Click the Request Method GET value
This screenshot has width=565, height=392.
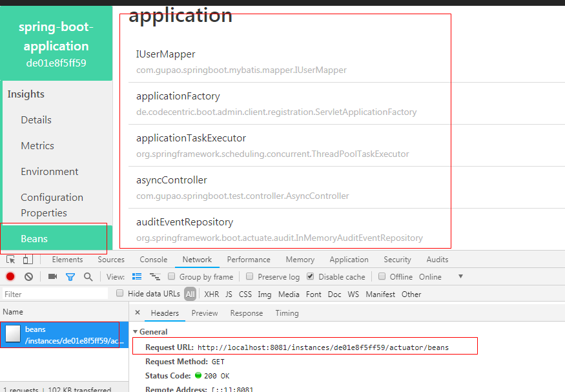pos(218,362)
